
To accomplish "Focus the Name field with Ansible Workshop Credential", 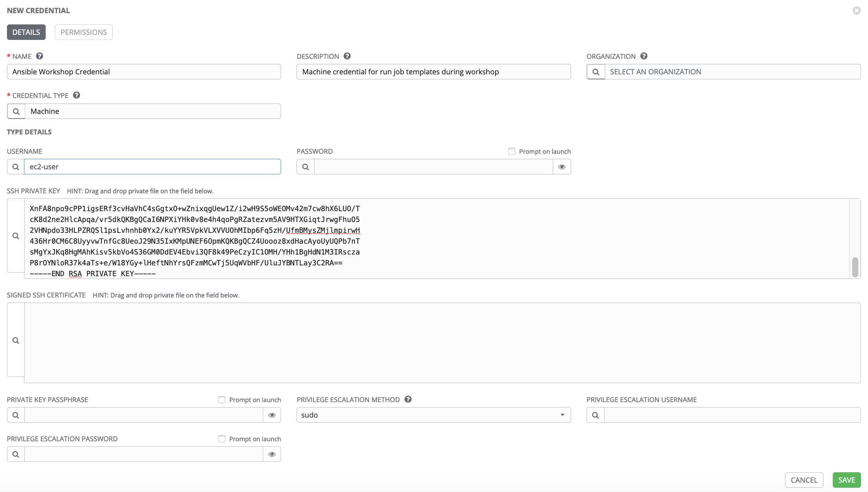I will (144, 72).
